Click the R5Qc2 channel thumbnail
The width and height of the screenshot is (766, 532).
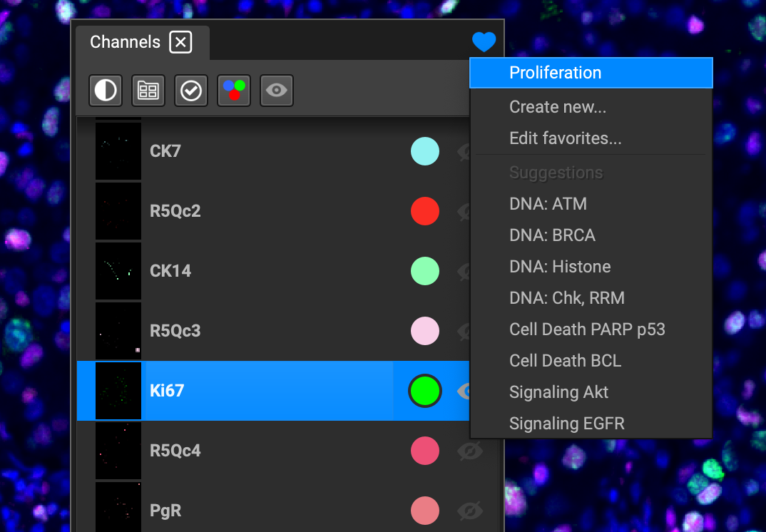pyautogui.click(x=118, y=211)
